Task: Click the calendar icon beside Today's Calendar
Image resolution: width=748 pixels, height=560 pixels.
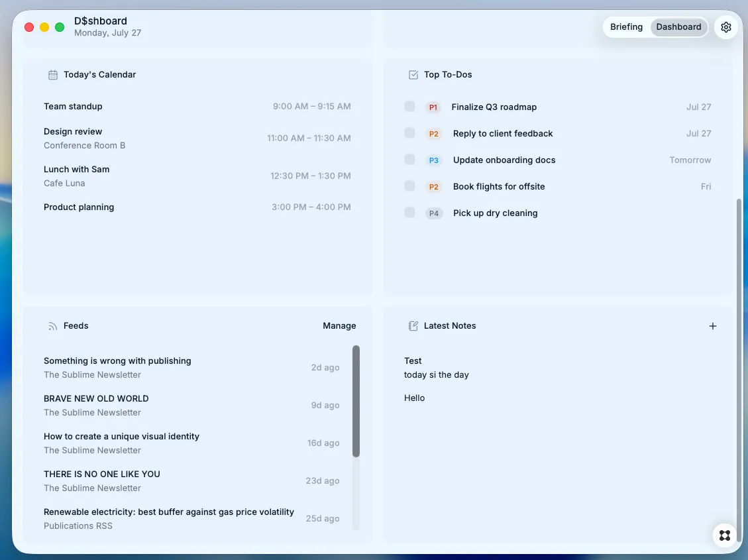Action: 53,75
